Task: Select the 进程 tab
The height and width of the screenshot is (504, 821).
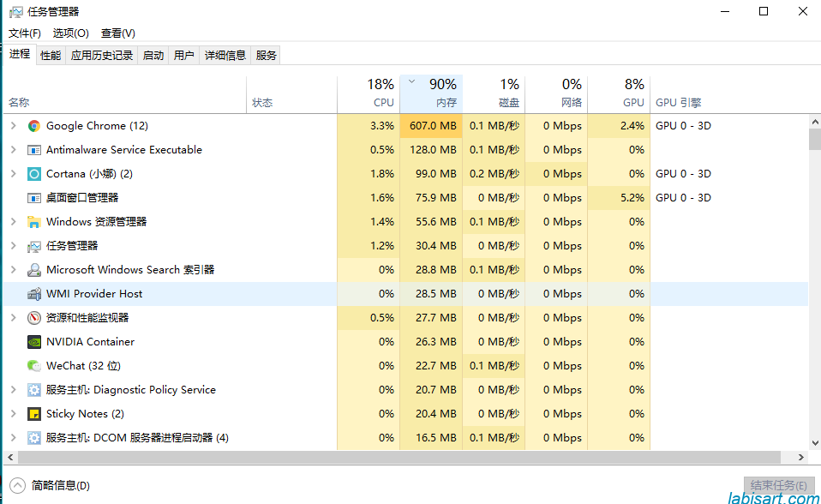Action: tap(20, 54)
